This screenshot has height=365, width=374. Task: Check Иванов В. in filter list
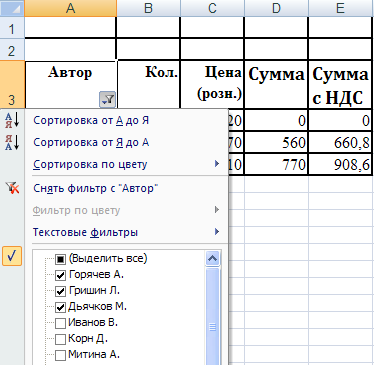(x=60, y=323)
